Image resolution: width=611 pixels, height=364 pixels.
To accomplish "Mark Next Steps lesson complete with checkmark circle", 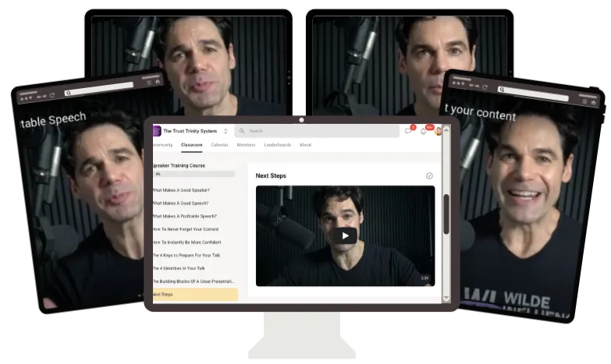I will [x=429, y=176].
